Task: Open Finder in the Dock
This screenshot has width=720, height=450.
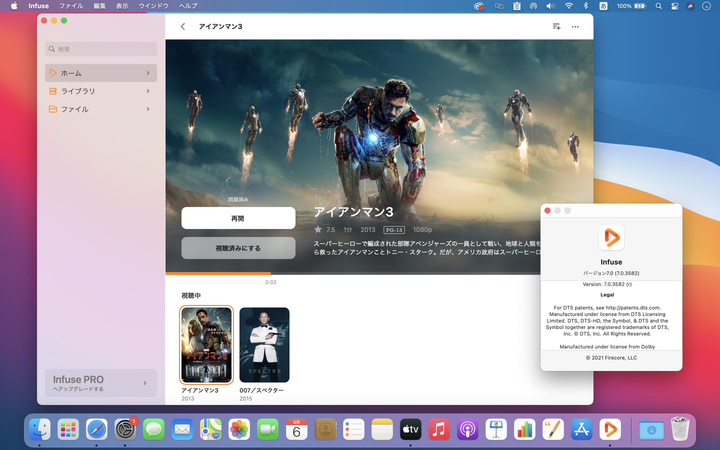Action: (39, 429)
